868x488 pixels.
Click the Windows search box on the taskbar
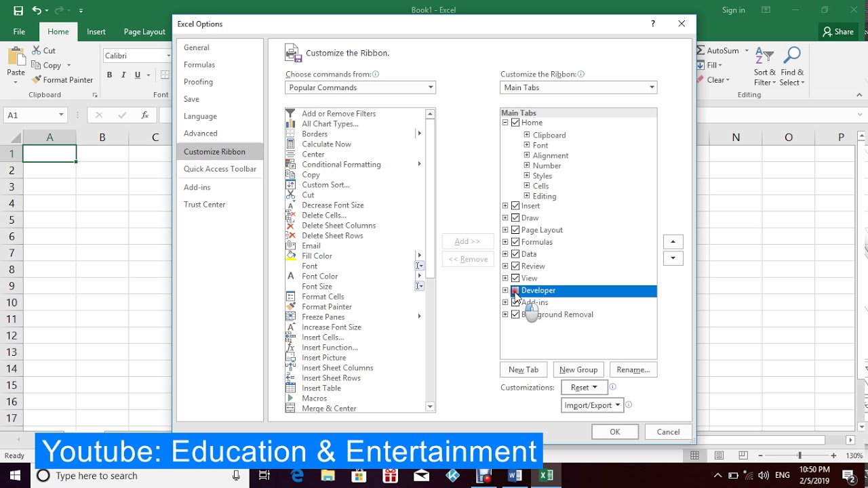pyautogui.click(x=140, y=476)
